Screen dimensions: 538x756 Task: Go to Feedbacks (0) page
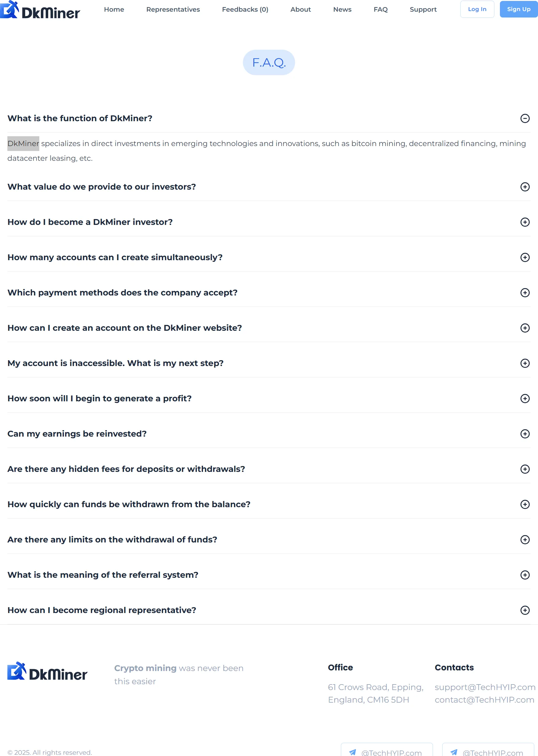245,9
